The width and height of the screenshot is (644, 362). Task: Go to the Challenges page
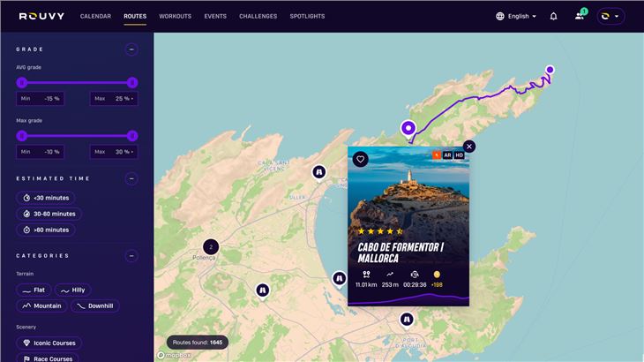click(x=258, y=16)
